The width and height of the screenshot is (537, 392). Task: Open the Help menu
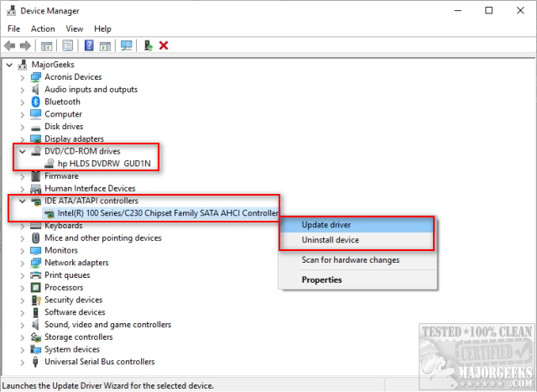[x=102, y=29]
